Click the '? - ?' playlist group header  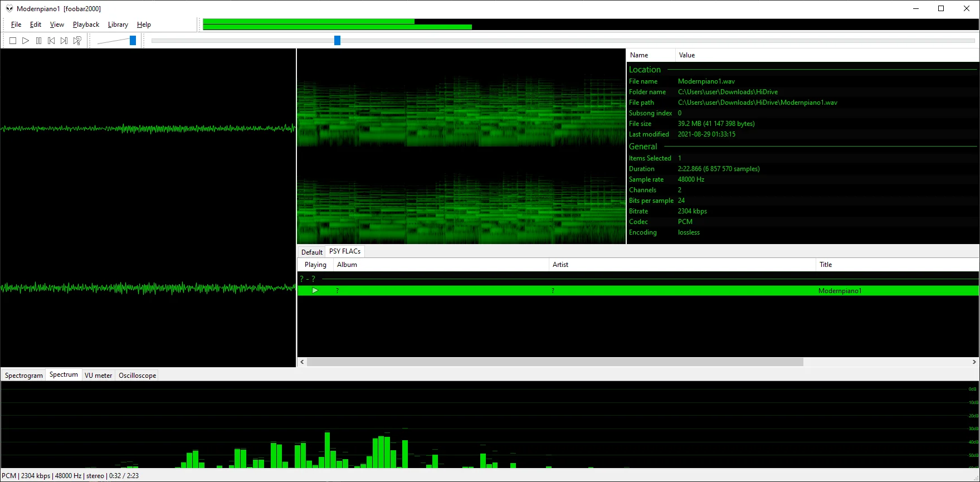pos(308,279)
